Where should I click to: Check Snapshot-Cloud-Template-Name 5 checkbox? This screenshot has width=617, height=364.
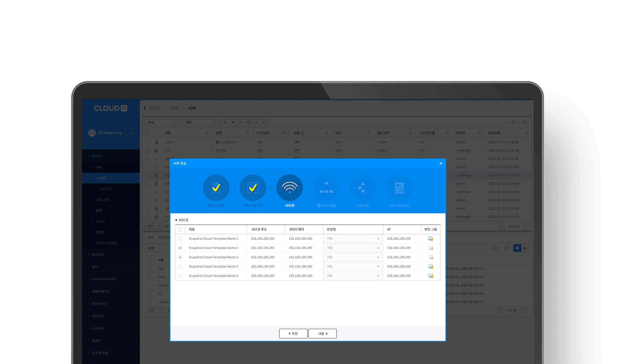point(180,276)
